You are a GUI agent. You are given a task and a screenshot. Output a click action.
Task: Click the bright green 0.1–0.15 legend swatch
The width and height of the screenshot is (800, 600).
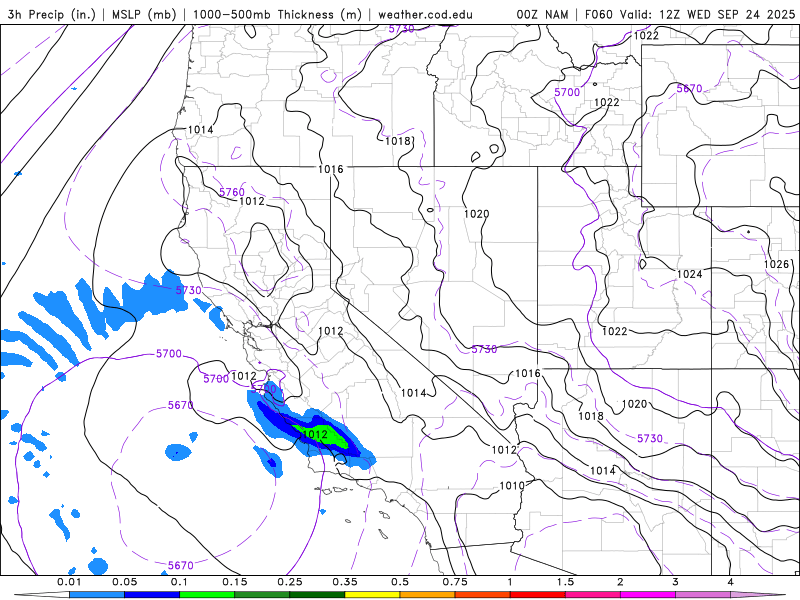[207, 595]
